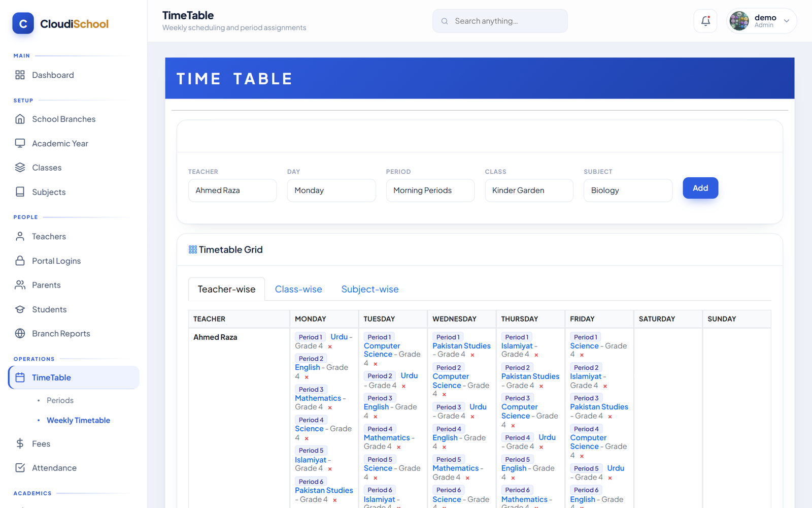Open the Period dropdown showing Morning Periods
Image resolution: width=812 pixels, height=508 pixels.
[x=430, y=190]
